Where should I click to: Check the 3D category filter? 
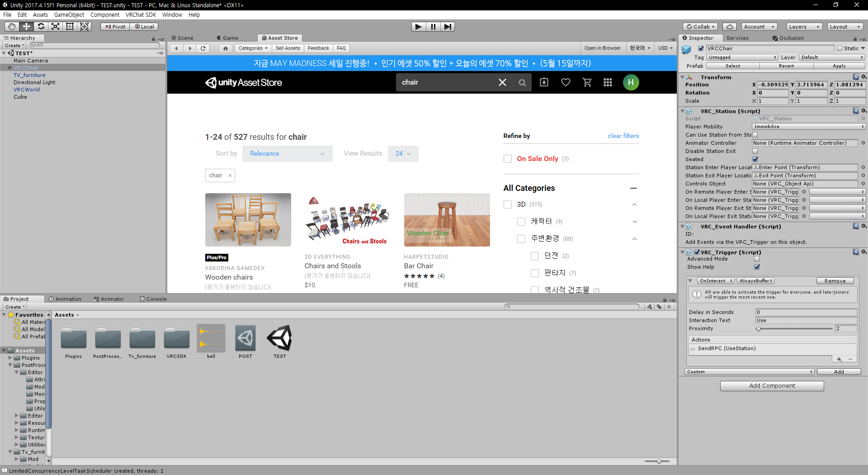[x=508, y=204]
